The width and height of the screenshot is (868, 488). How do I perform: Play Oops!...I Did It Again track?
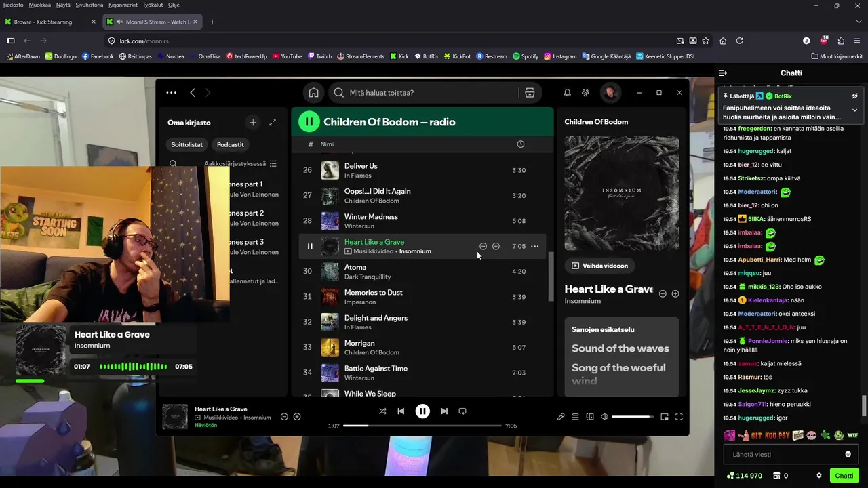[x=422, y=195]
